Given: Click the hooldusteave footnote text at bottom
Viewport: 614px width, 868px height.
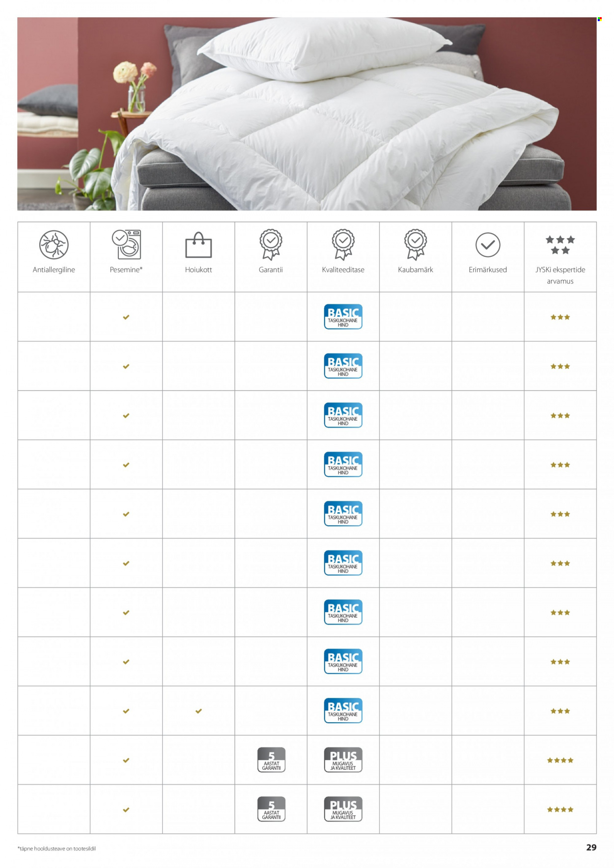Looking at the screenshot, I should (x=57, y=848).
